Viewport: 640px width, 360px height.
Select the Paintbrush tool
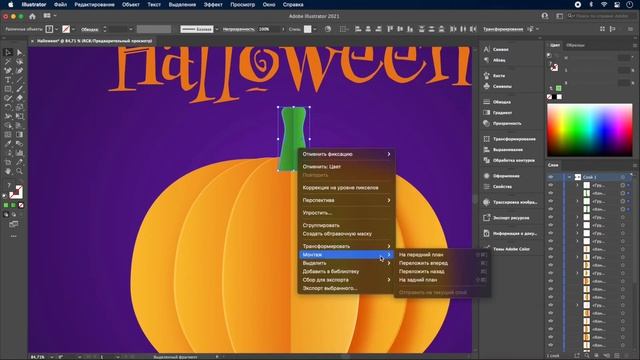(x=19, y=89)
